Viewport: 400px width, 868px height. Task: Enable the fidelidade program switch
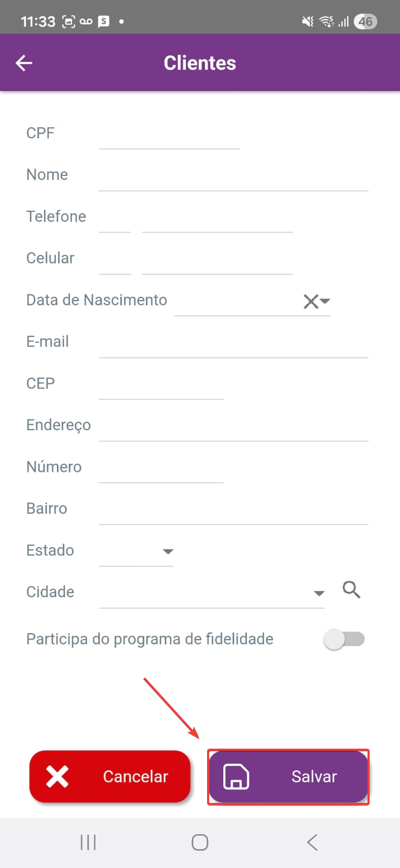click(344, 639)
